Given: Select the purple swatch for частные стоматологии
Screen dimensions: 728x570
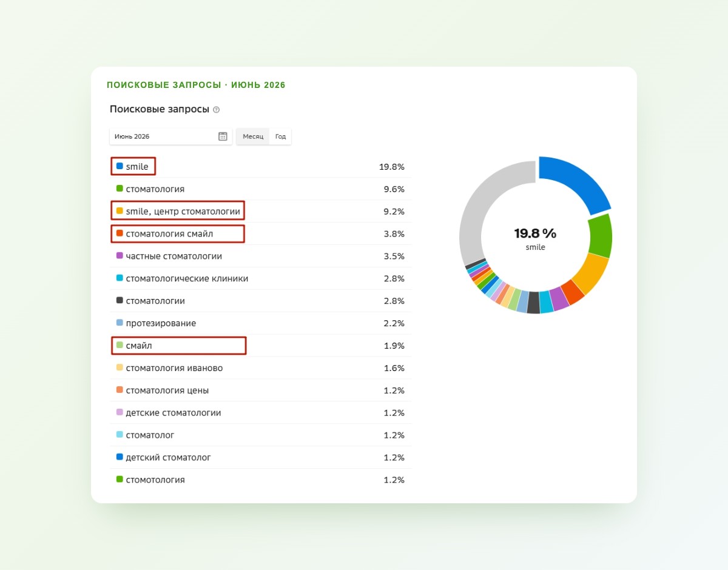Looking at the screenshot, I should 120,256.
